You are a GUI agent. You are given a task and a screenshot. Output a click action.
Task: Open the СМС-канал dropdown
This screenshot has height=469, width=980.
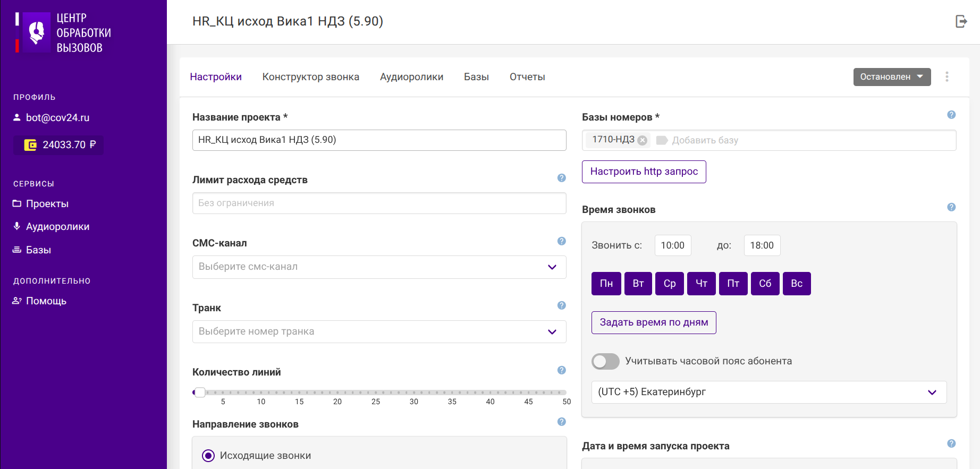tap(379, 267)
